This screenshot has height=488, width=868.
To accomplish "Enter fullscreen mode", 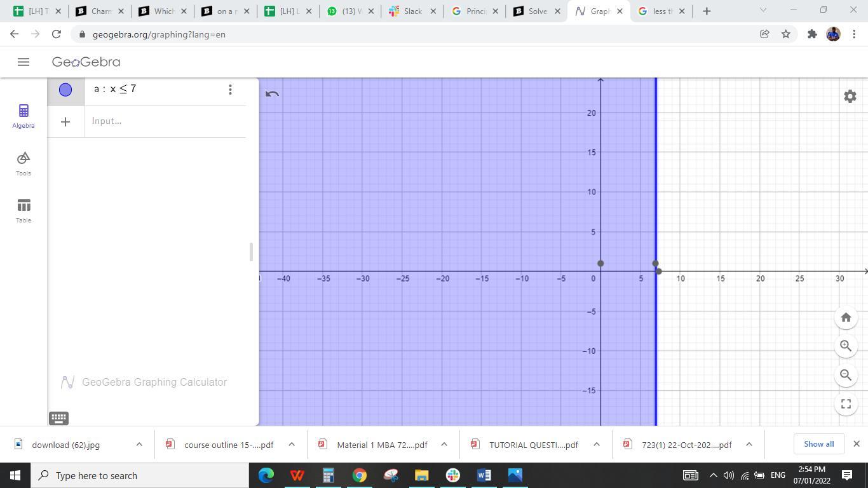I will pos(846,403).
